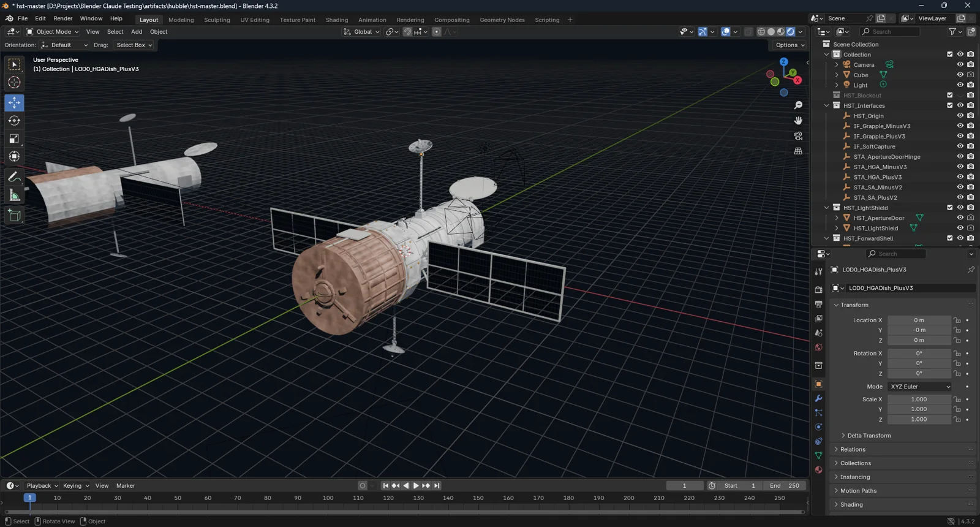Toggle the Location X lock
This screenshot has height=527, width=980.
tap(957, 320)
